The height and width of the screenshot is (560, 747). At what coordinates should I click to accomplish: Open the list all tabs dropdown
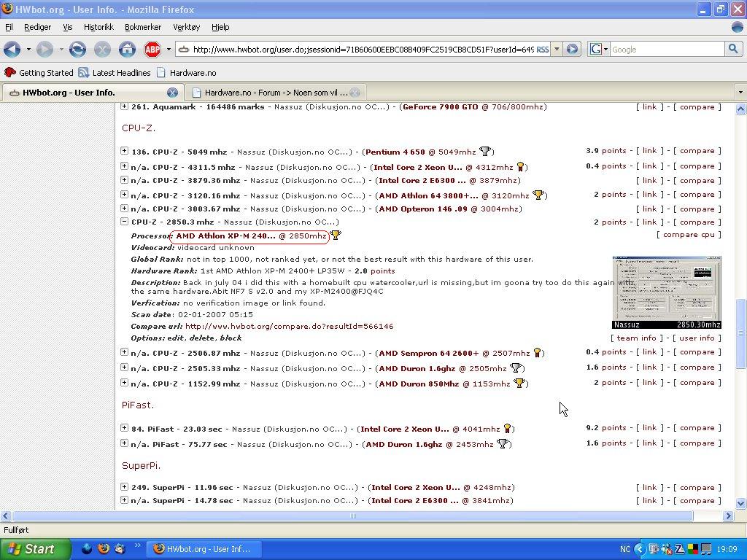coord(740,93)
